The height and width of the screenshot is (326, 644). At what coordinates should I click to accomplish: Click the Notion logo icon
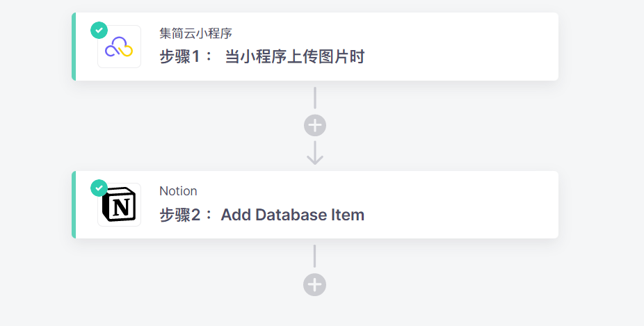119,205
